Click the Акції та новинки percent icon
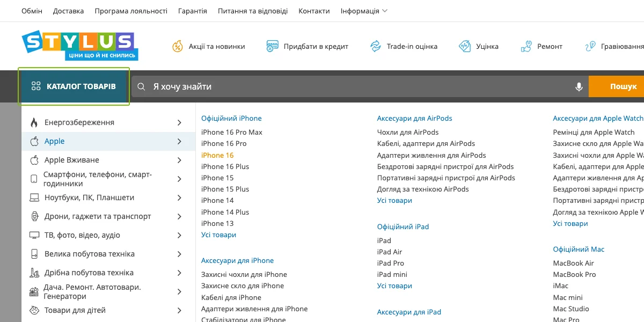Screen dimensions: 644x322 click(x=178, y=47)
